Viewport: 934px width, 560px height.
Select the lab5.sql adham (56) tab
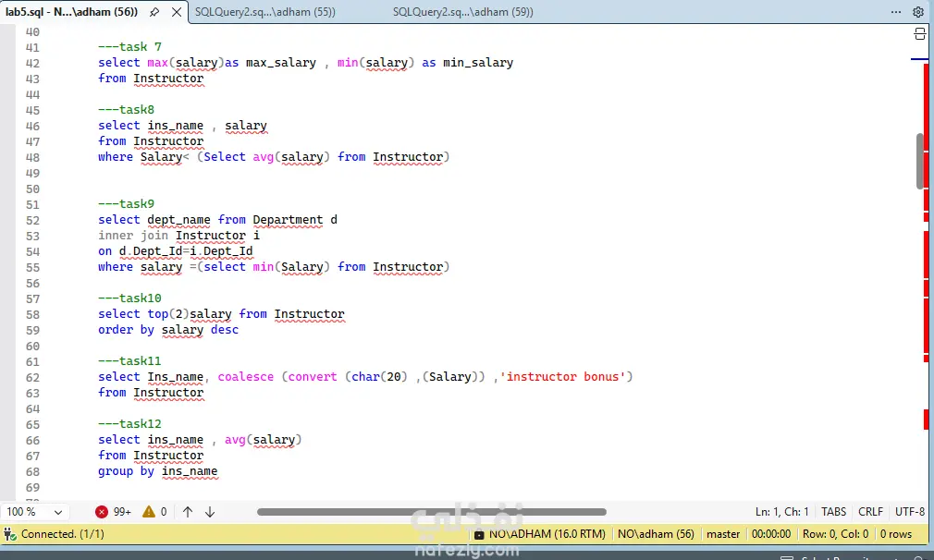(71, 12)
